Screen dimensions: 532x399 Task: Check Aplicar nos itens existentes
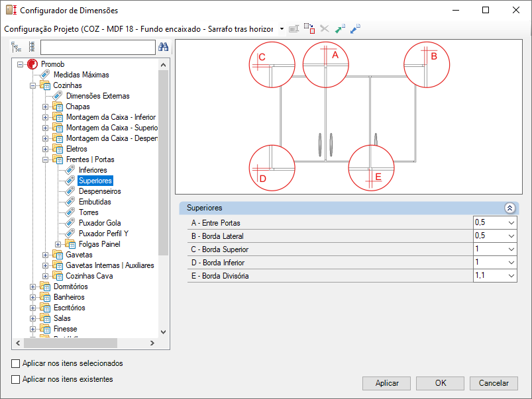16,379
